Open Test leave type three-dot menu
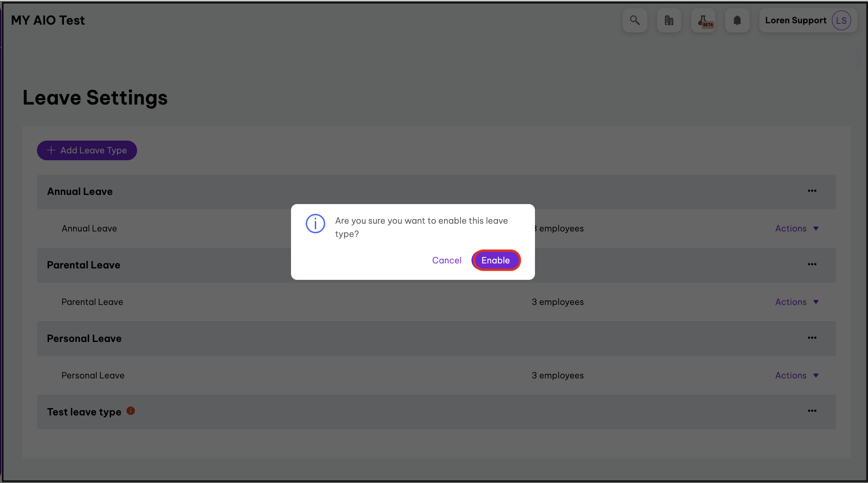The height and width of the screenshot is (483, 868). click(812, 411)
